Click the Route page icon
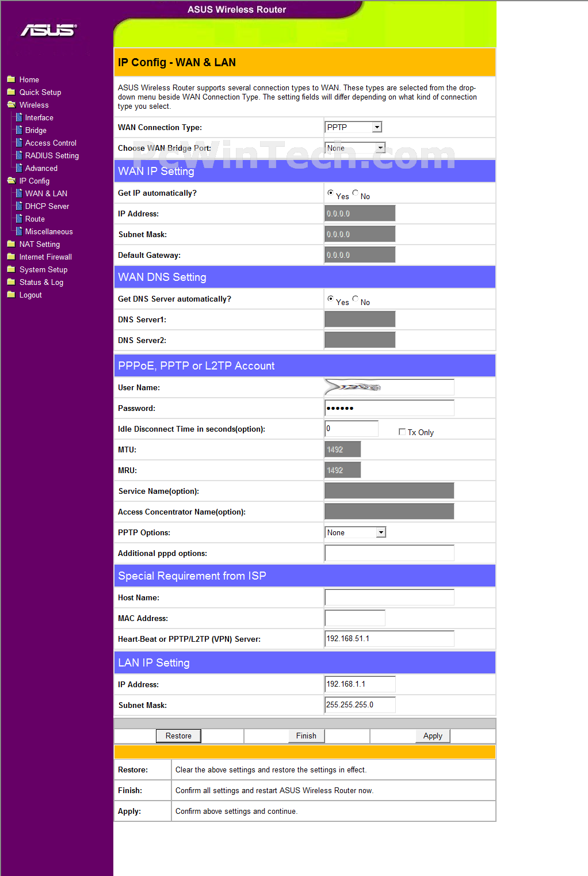Image resolution: width=588 pixels, height=876 pixels. click(x=19, y=218)
